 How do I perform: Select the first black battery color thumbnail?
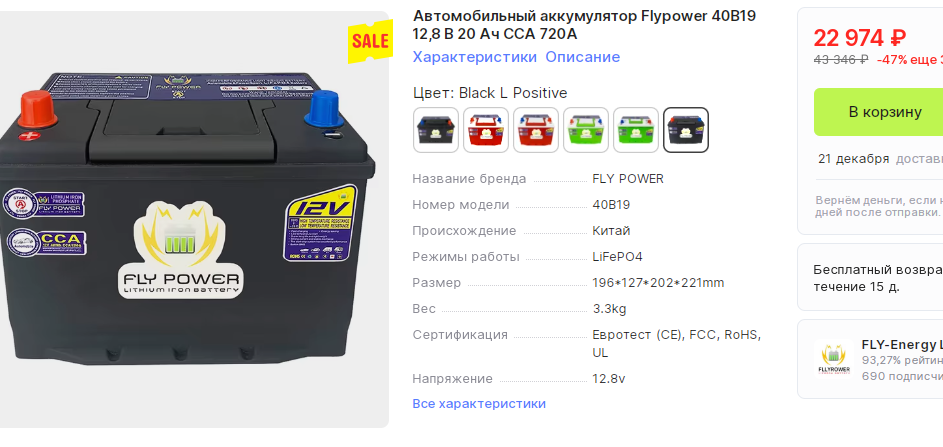tap(436, 130)
